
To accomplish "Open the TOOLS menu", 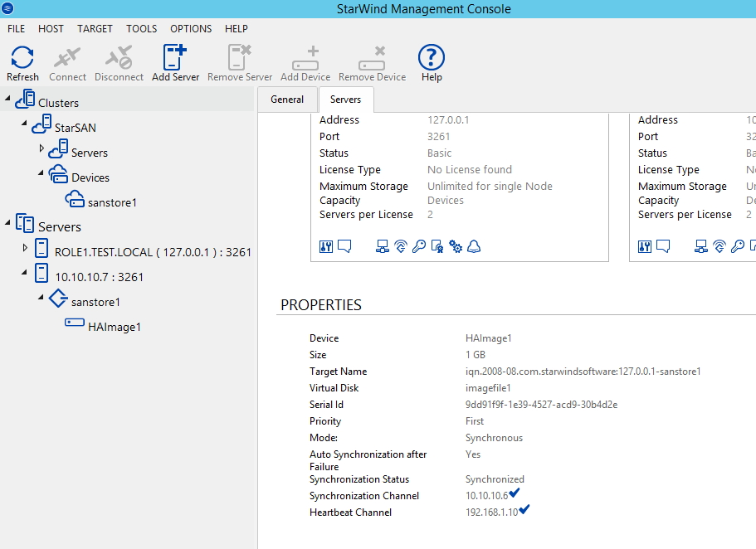I will (141, 29).
